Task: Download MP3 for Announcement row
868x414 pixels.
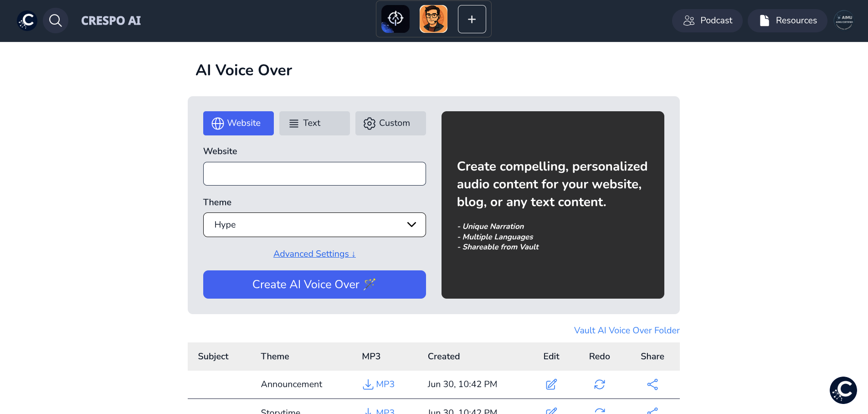Action: [379, 384]
